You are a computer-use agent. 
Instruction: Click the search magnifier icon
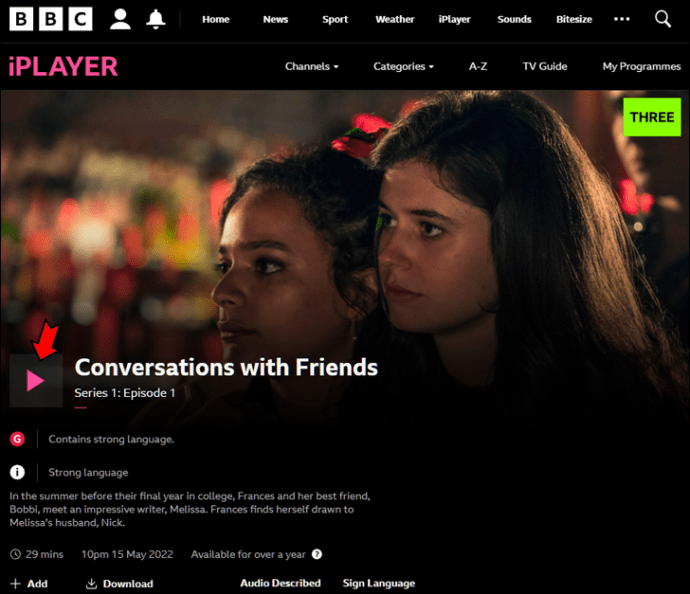663,19
